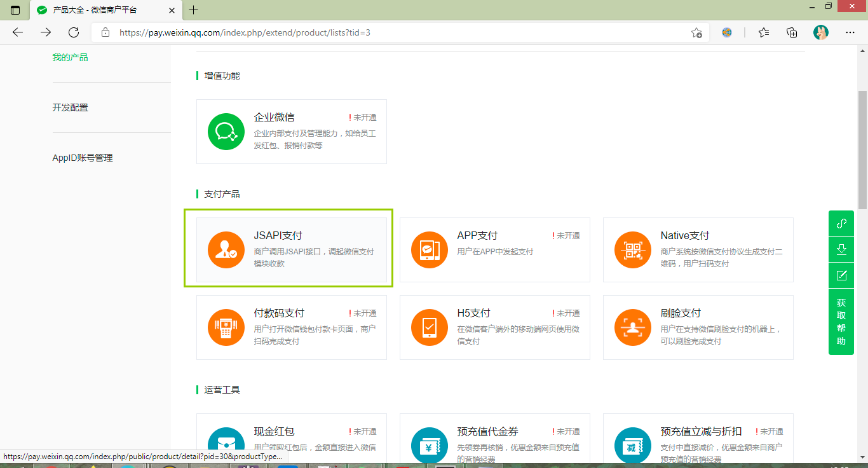Viewport: 868px width, 468px height.
Task: Open the browser profile avatar
Action: [821, 32]
